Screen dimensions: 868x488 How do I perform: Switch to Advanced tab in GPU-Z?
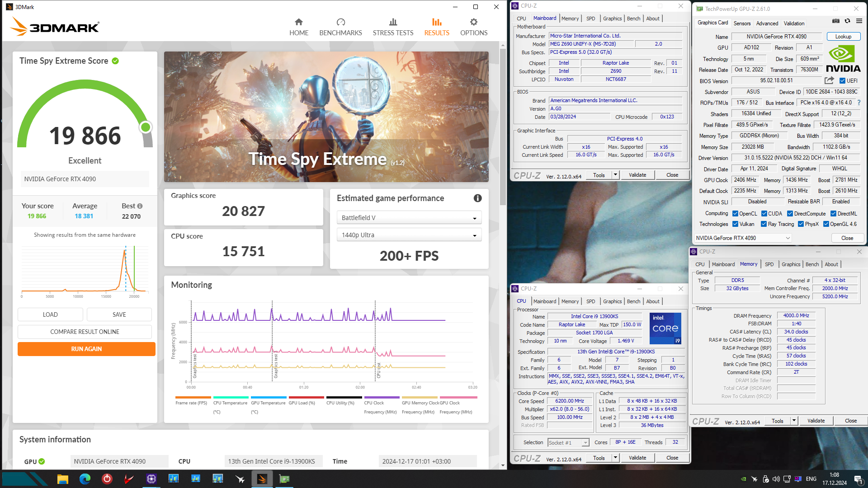coord(767,23)
